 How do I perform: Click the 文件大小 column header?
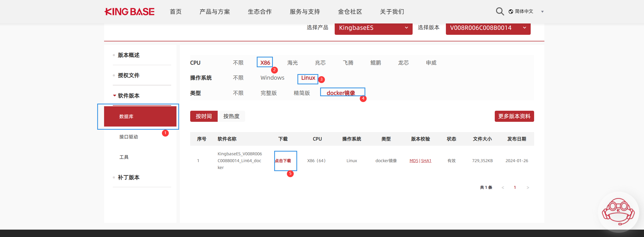482,139
